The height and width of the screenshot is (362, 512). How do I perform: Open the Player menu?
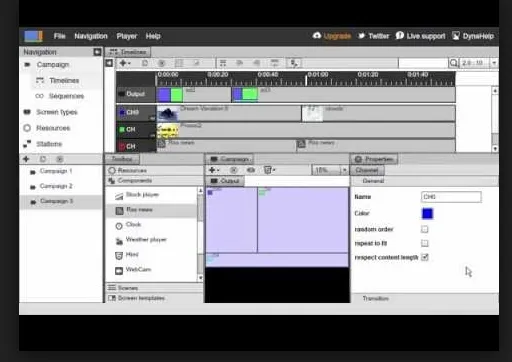(x=127, y=36)
